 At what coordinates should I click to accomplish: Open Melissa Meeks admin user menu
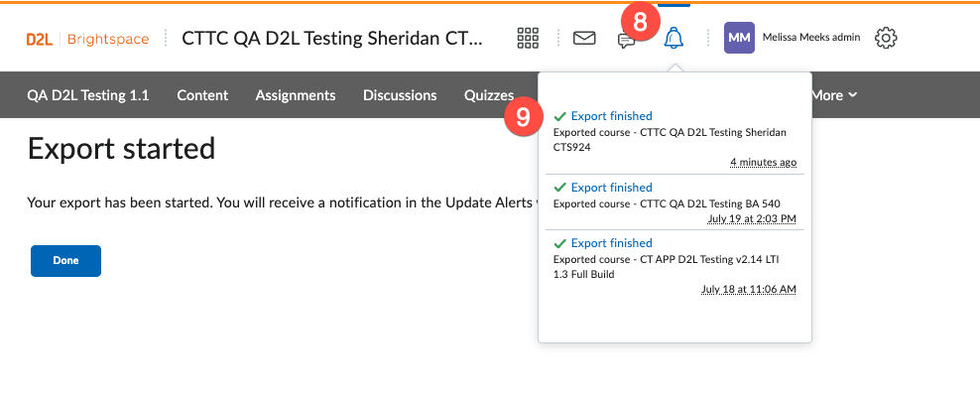811,39
